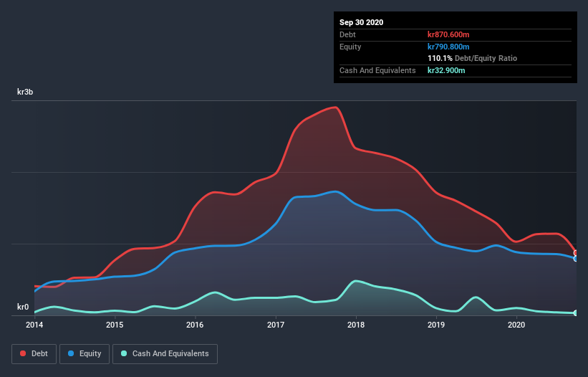Click the 2015 x-axis label

click(115, 325)
